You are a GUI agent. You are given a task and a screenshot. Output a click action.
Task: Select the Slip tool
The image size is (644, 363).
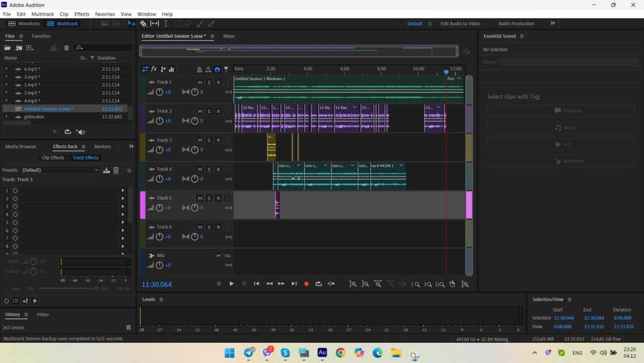(x=155, y=24)
